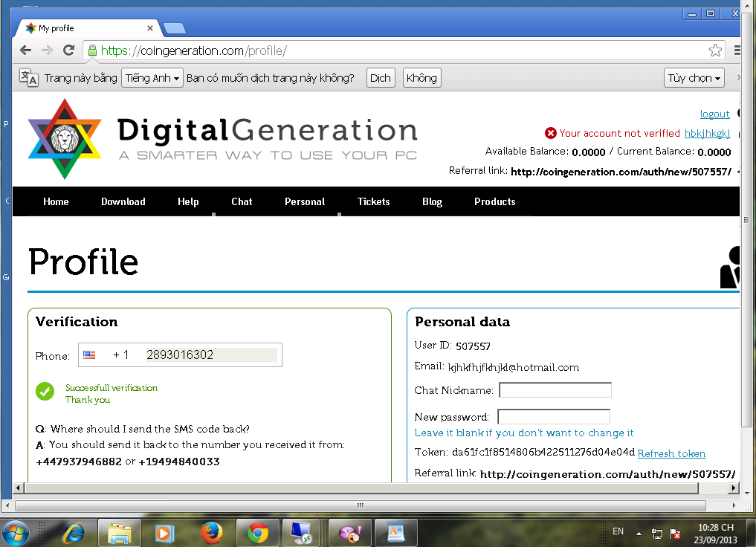This screenshot has width=756, height=547.
Task: Open the Products menu item
Action: (494, 201)
